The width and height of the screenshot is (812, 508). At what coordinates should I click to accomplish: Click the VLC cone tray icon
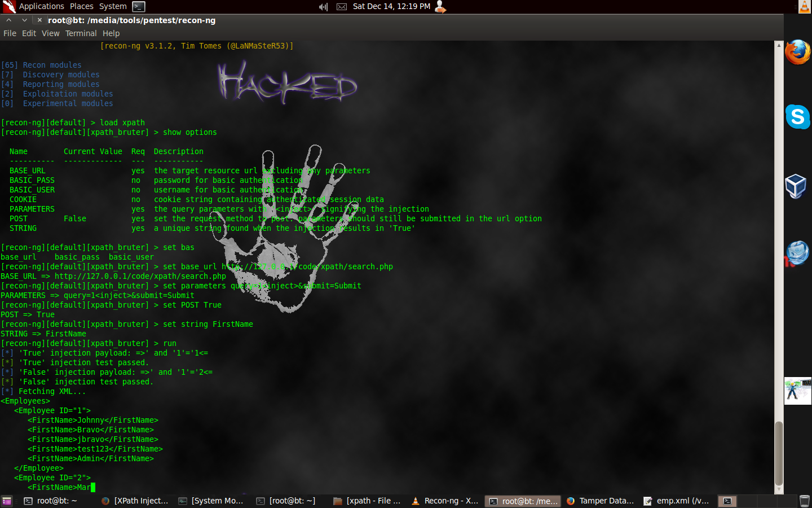[x=804, y=6]
